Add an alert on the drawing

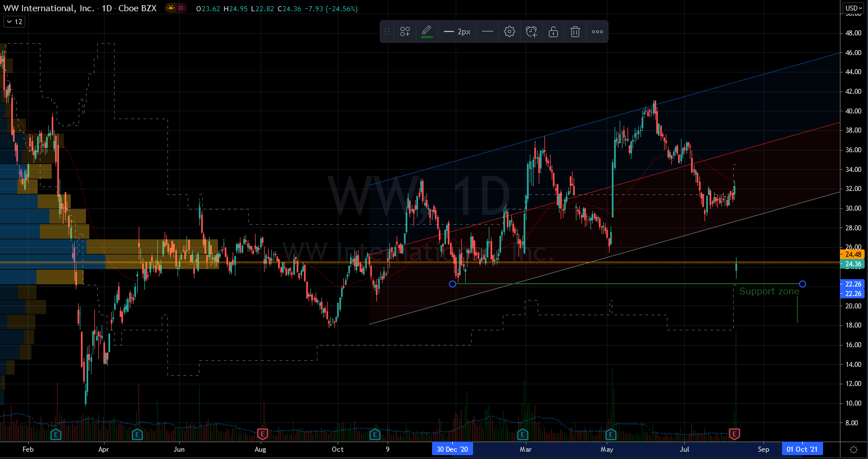click(531, 31)
